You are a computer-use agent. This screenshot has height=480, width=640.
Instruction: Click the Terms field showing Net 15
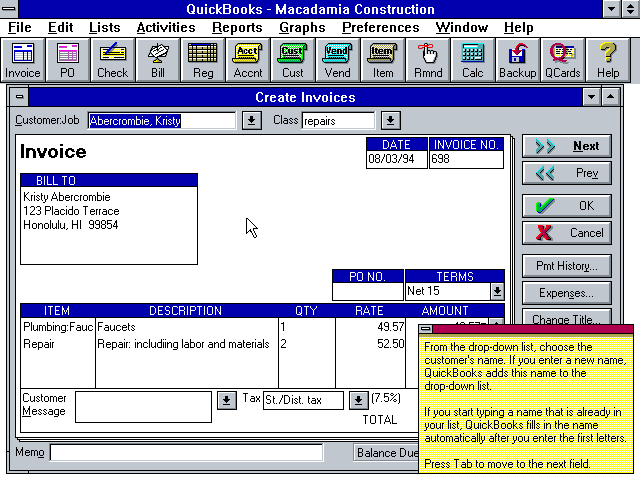448,291
